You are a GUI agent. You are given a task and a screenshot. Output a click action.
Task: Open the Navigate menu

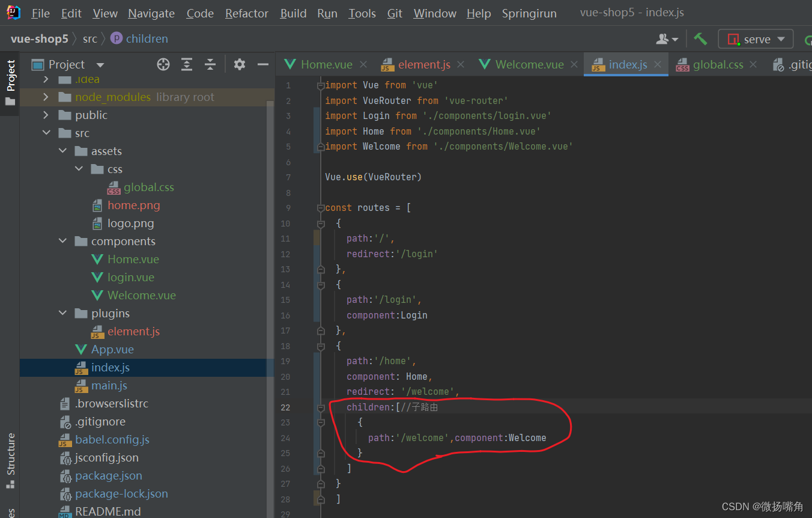click(x=151, y=13)
